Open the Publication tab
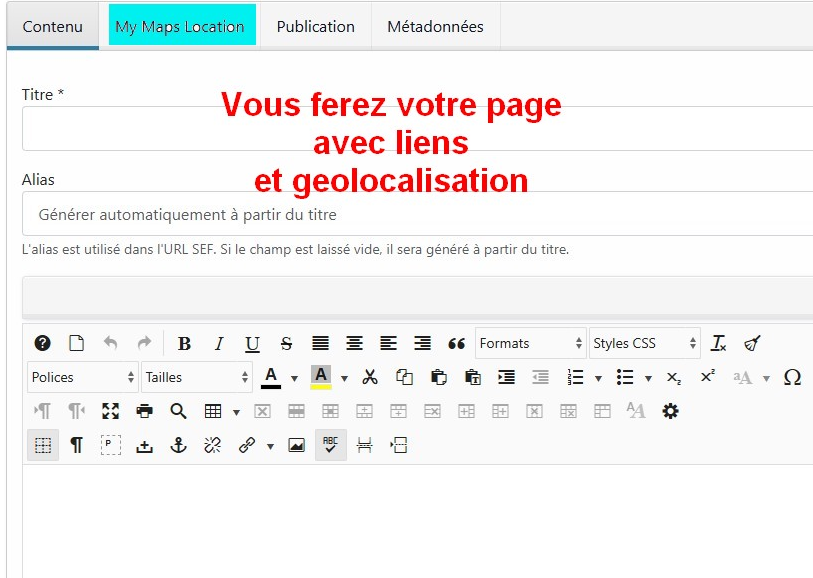 point(315,26)
